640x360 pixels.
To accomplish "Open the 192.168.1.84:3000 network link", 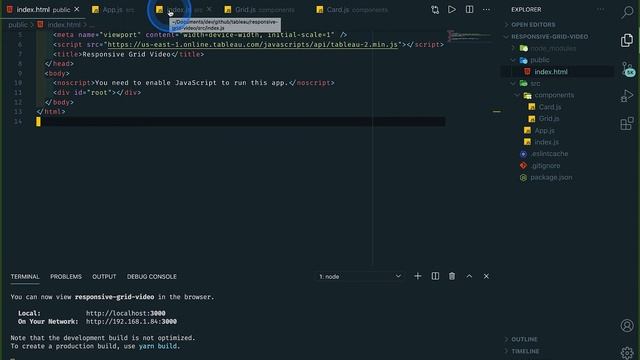I will (131, 322).
